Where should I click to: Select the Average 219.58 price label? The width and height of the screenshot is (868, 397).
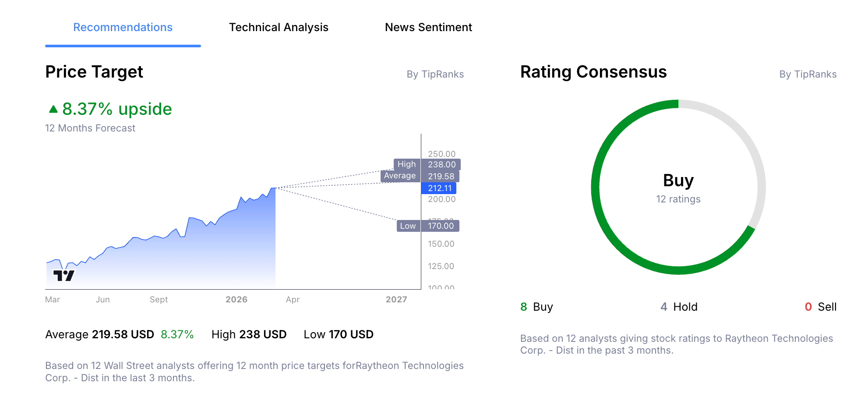tap(420, 175)
